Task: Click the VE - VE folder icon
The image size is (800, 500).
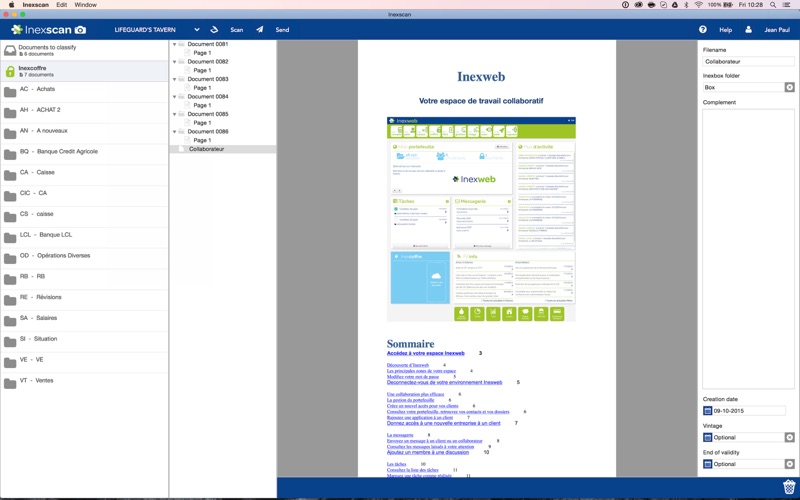Action: click(x=10, y=363)
